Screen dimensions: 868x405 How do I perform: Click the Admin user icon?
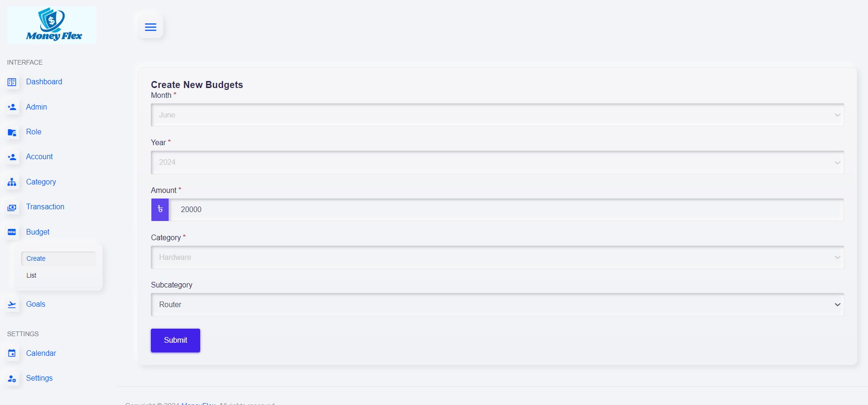tap(12, 107)
